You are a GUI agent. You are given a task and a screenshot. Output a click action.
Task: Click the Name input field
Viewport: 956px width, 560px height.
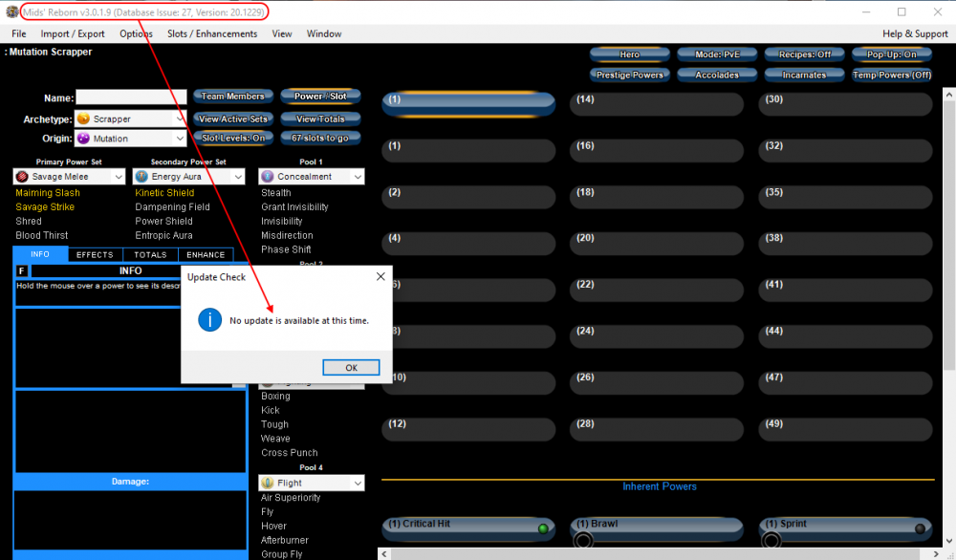(131, 97)
